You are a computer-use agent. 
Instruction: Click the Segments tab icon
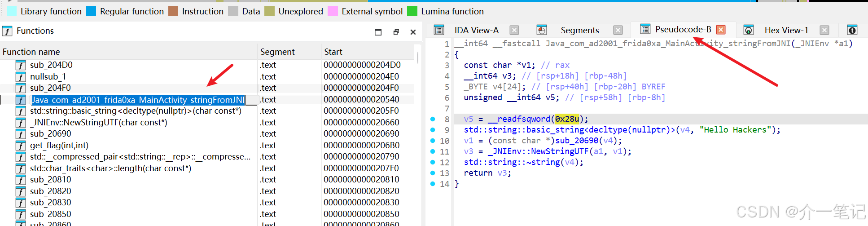click(542, 30)
